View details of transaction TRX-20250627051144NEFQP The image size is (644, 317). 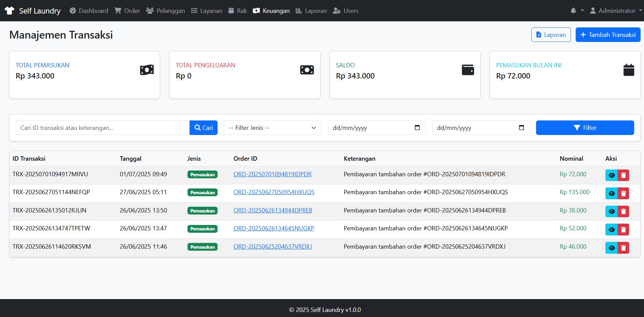tap(611, 194)
